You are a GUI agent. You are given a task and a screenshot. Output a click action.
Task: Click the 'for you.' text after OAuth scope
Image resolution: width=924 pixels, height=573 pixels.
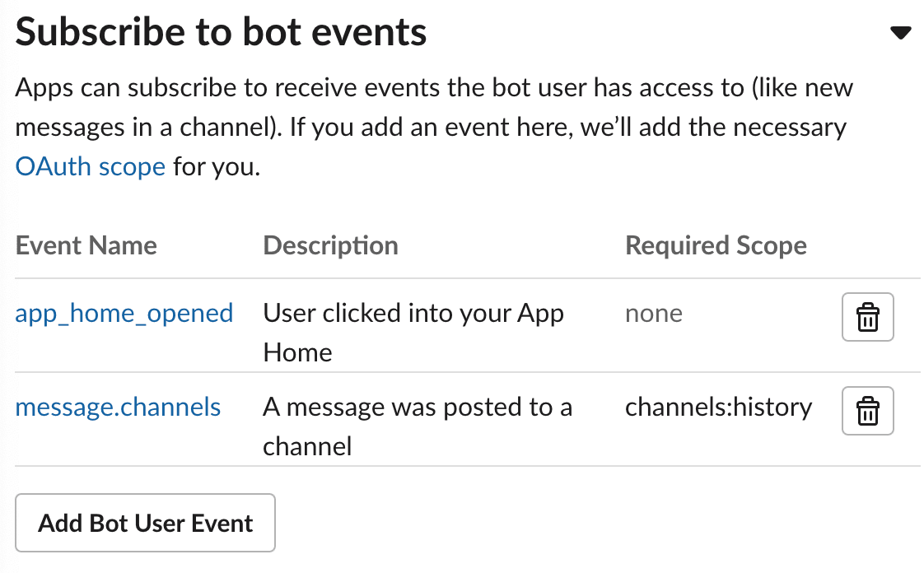tap(216, 167)
